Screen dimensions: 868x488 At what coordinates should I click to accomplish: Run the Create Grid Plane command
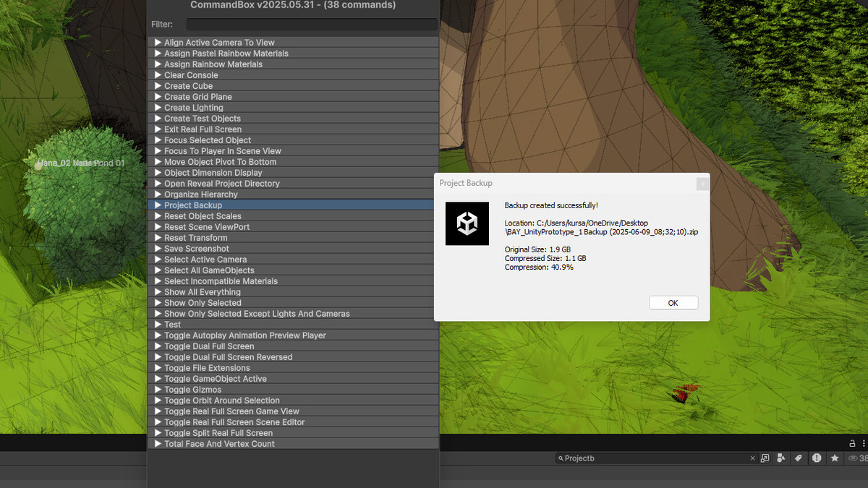coord(293,97)
